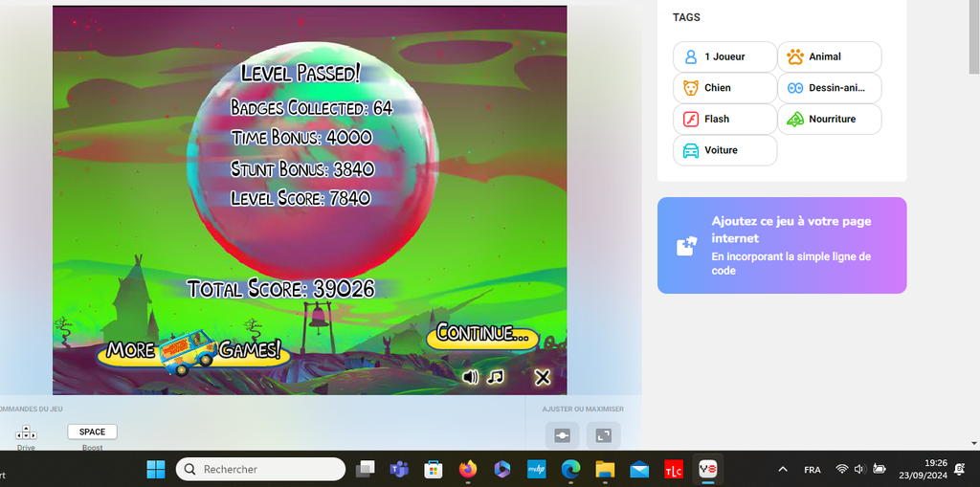
Task: Launch Microsoft Teams from the taskbar
Action: 399,469
